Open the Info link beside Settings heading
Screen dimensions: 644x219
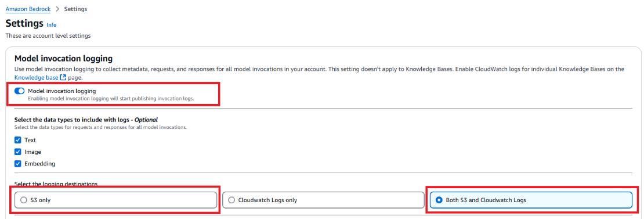[x=51, y=24]
